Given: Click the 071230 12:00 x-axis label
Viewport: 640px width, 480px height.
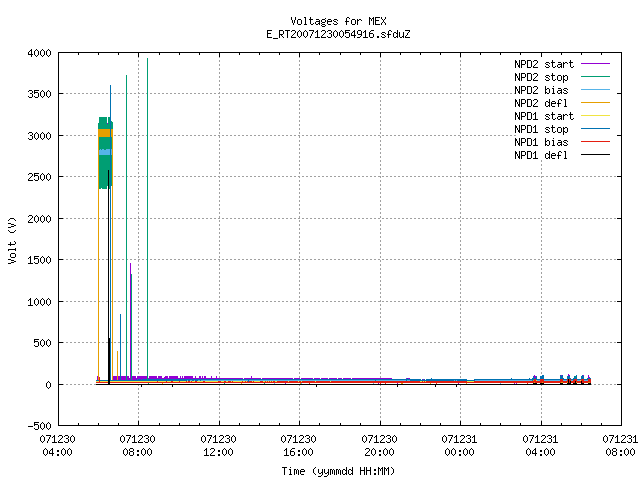Looking at the screenshot, I should coord(218,446).
